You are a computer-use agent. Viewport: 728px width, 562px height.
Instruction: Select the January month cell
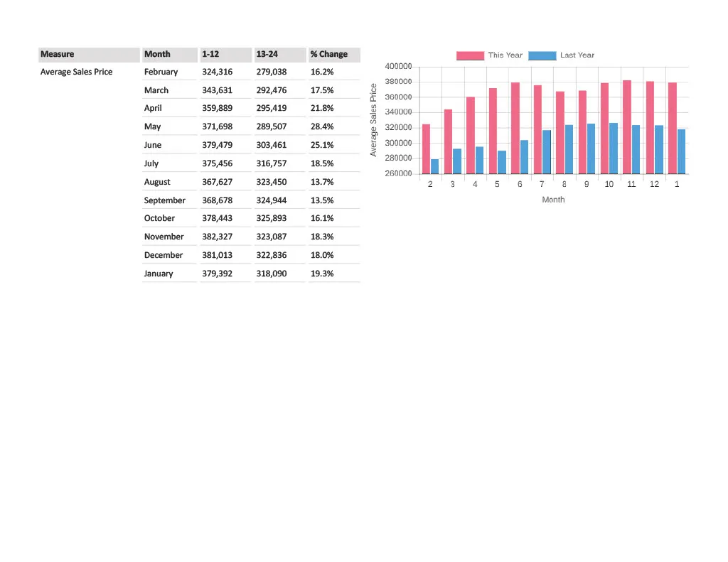[x=159, y=274]
